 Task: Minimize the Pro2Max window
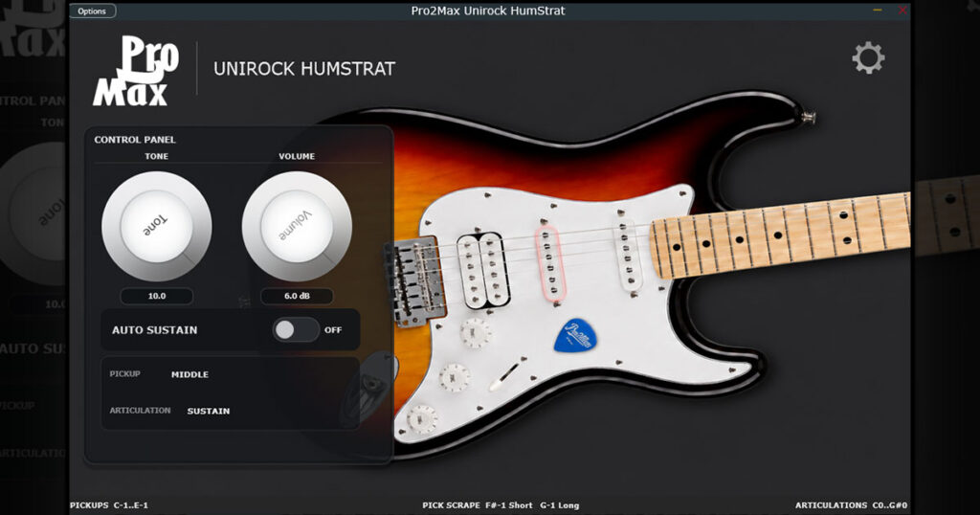click(x=878, y=11)
